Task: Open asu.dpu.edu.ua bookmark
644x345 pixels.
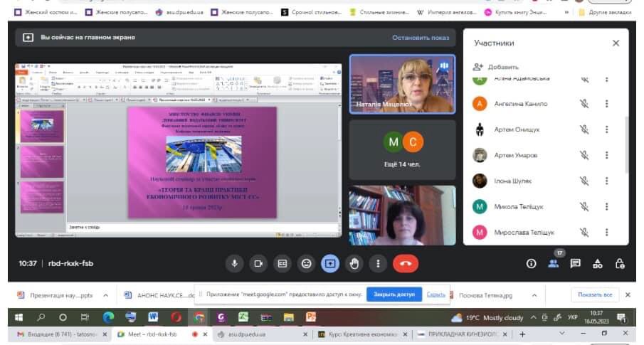Action: tap(179, 12)
